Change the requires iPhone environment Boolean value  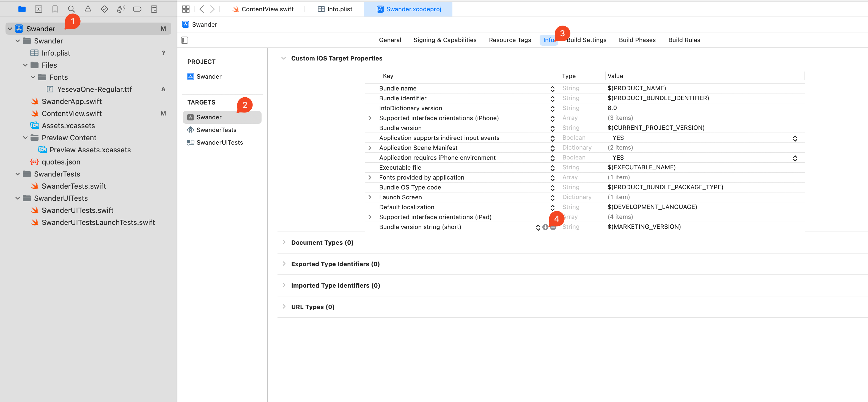pyautogui.click(x=795, y=158)
